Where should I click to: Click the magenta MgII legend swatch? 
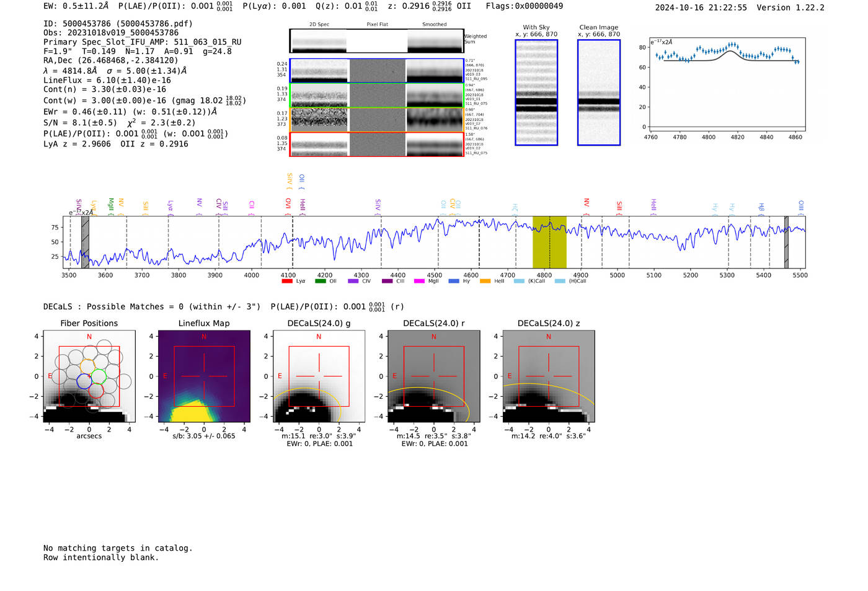coord(419,282)
